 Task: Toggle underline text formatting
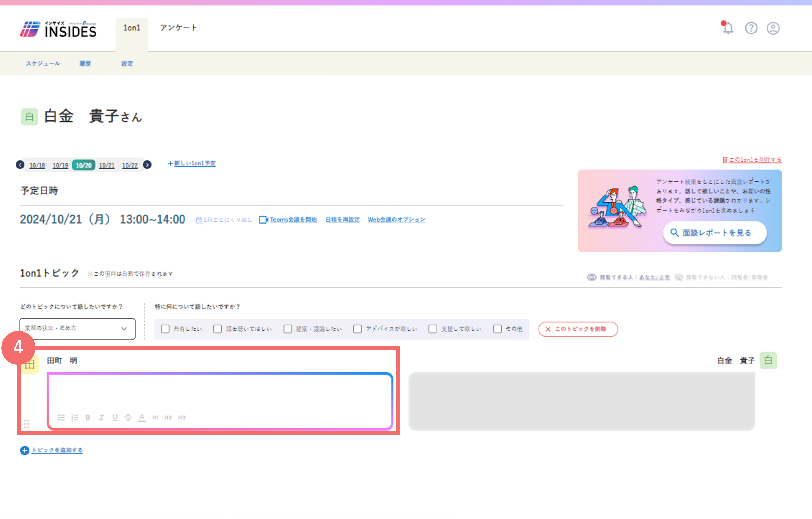[115, 418]
